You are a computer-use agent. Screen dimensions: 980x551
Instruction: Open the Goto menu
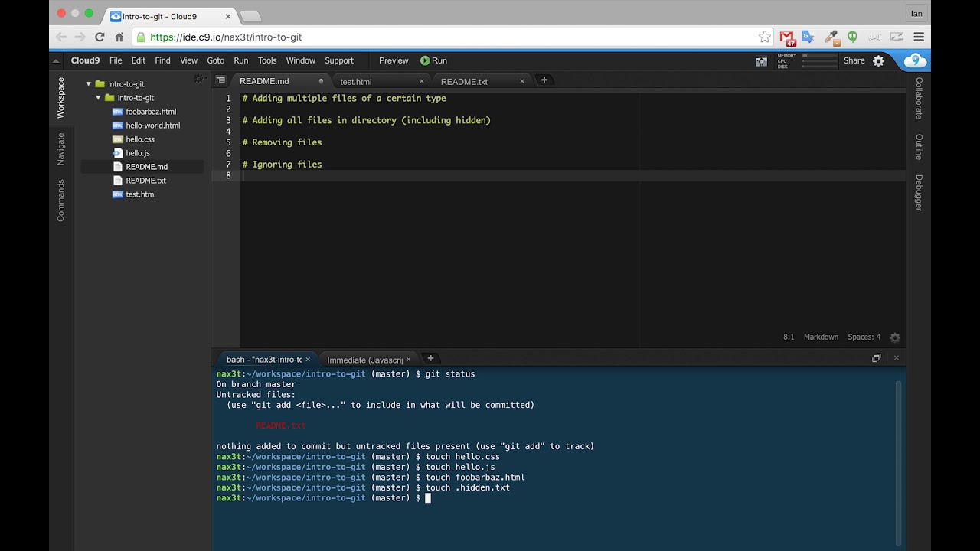click(215, 60)
